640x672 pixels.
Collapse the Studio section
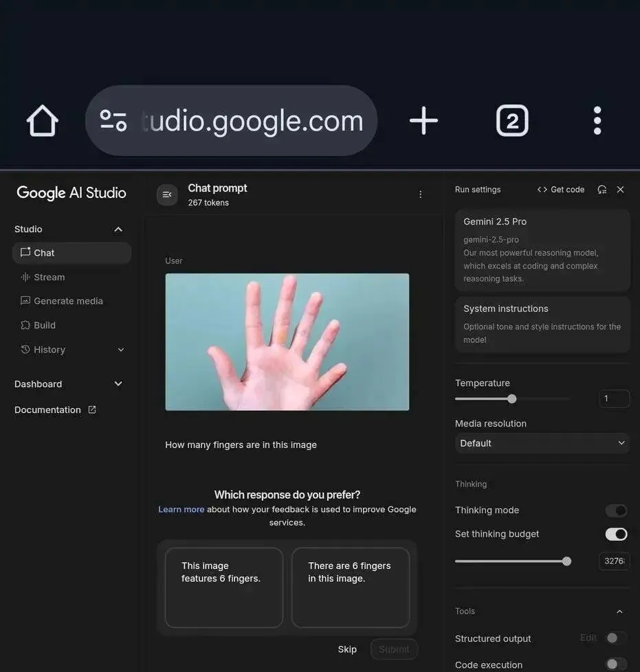[x=118, y=228]
